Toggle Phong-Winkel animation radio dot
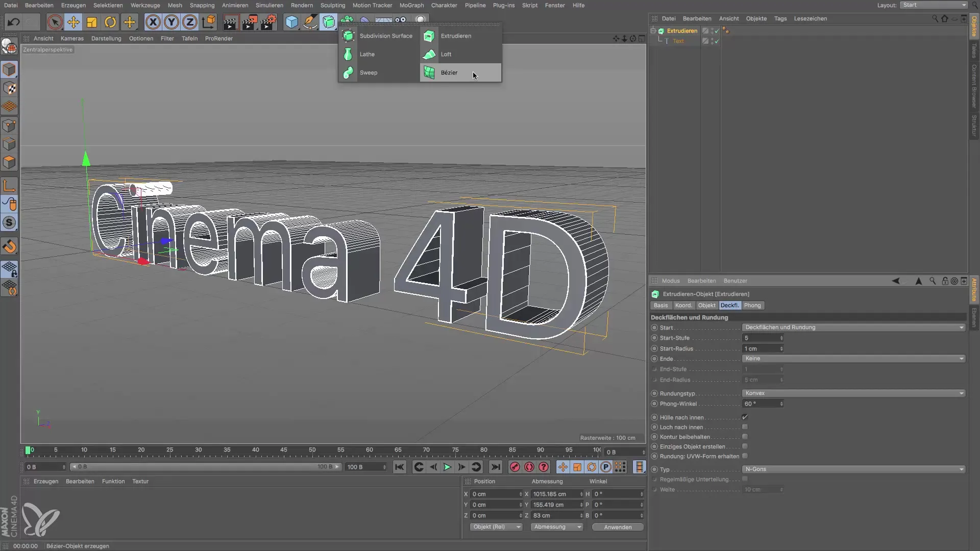 point(654,404)
